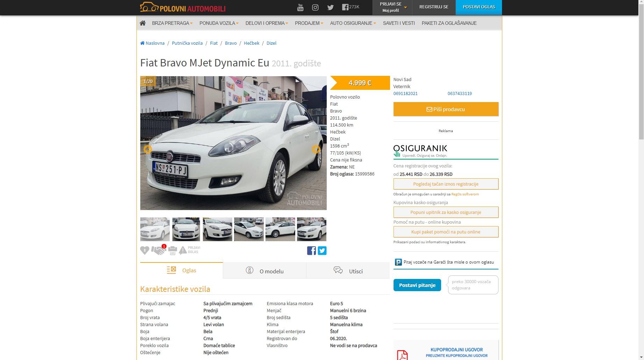Expand Delovi i oprema menu
This screenshot has height=360, width=644.
coord(267,23)
